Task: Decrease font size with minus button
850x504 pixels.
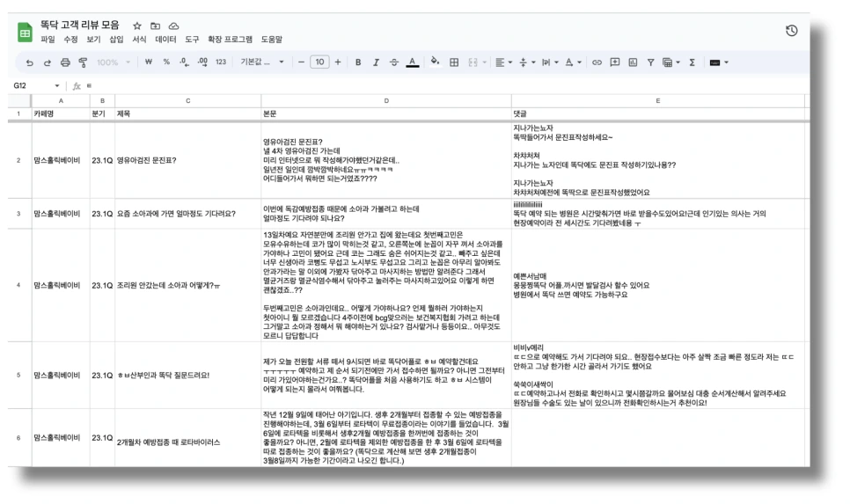Action: tap(302, 62)
